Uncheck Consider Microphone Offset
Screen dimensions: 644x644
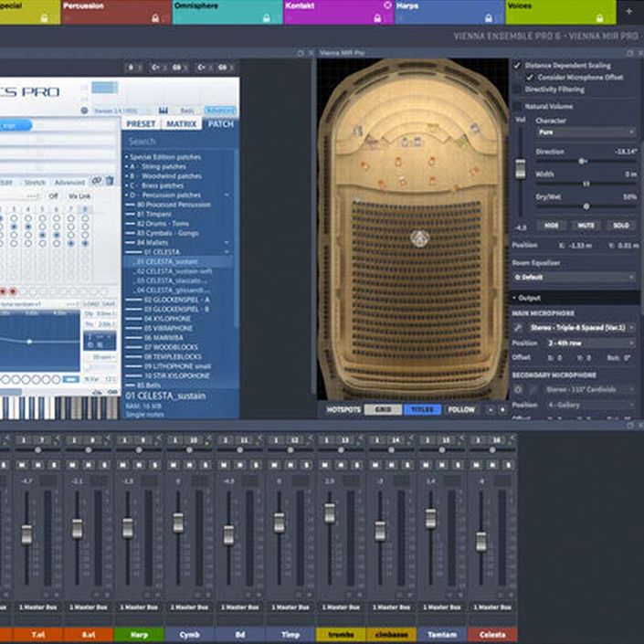tap(530, 78)
